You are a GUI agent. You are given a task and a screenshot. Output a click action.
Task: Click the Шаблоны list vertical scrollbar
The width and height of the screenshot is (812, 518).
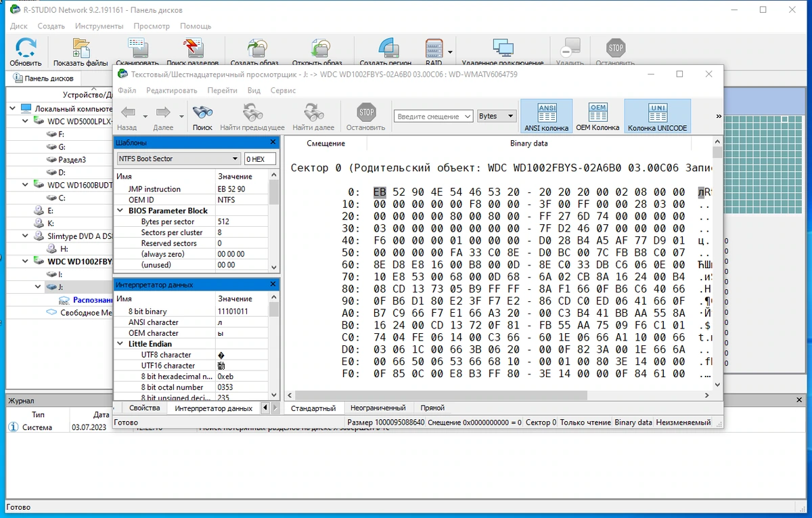click(274, 221)
